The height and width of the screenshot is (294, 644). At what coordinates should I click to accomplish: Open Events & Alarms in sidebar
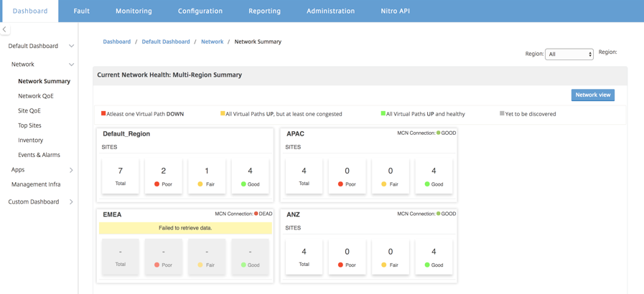[x=39, y=155]
